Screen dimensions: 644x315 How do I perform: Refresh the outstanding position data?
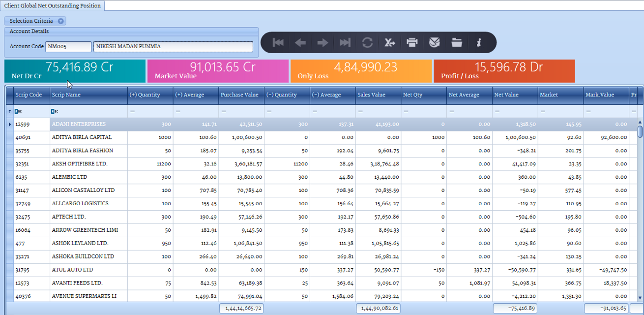click(x=367, y=43)
